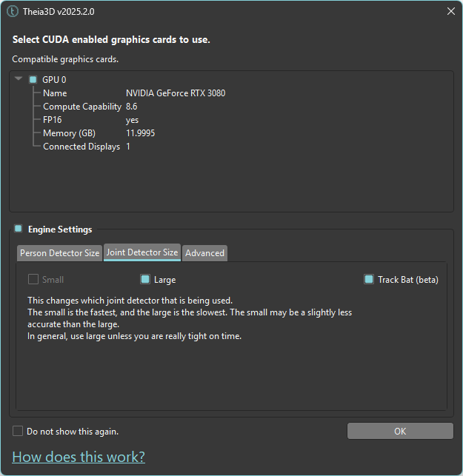Uncheck the GPU 0 checkbox
This screenshot has height=476, width=463.
(x=33, y=79)
